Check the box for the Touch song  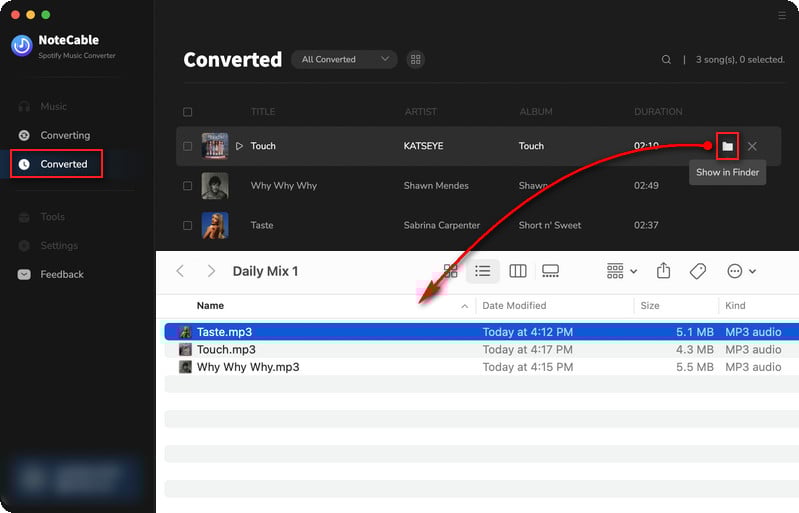188,146
